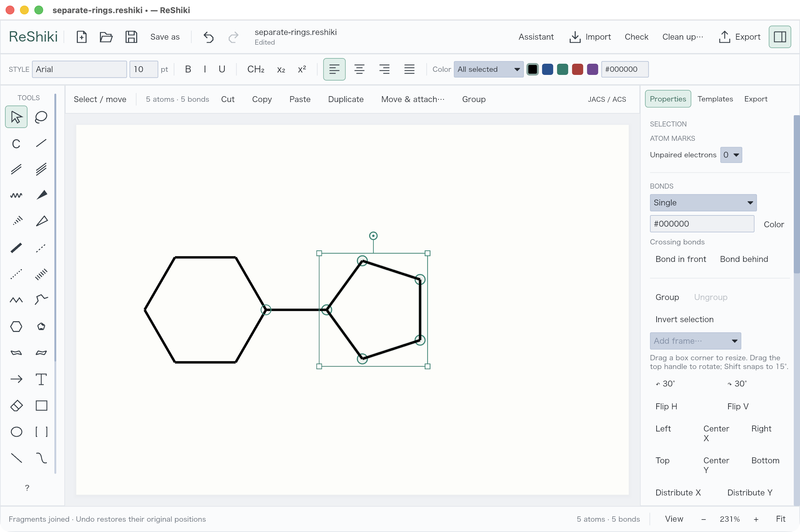Select the pentagon ring tool
Viewport: 800px width, 532px height.
pyautogui.click(x=41, y=326)
